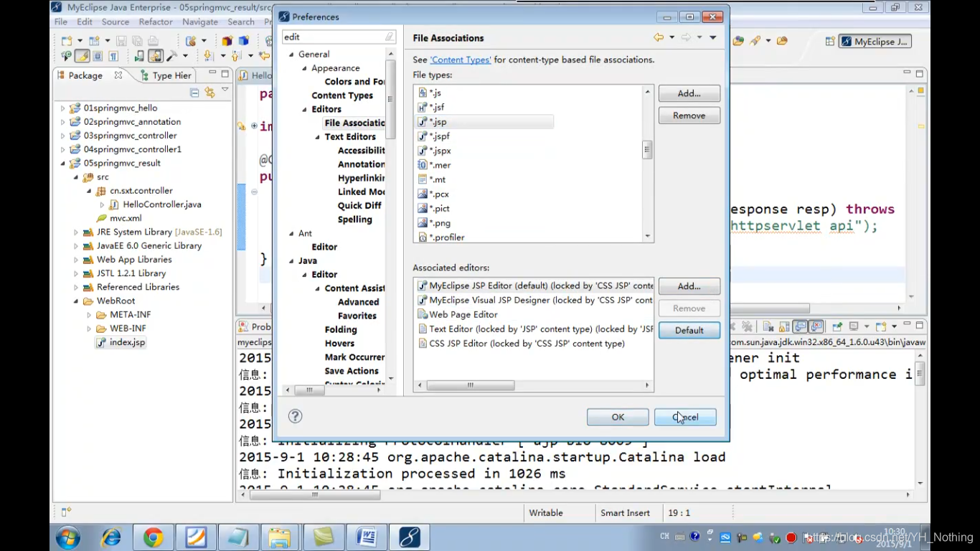Expand the WEB-INF folder
Image resolution: width=980 pixels, height=551 pixels.
click(x=89, y=329)
